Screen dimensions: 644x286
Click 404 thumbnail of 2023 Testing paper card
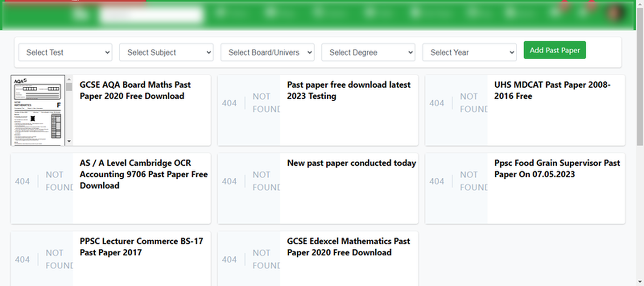(249, 110)
